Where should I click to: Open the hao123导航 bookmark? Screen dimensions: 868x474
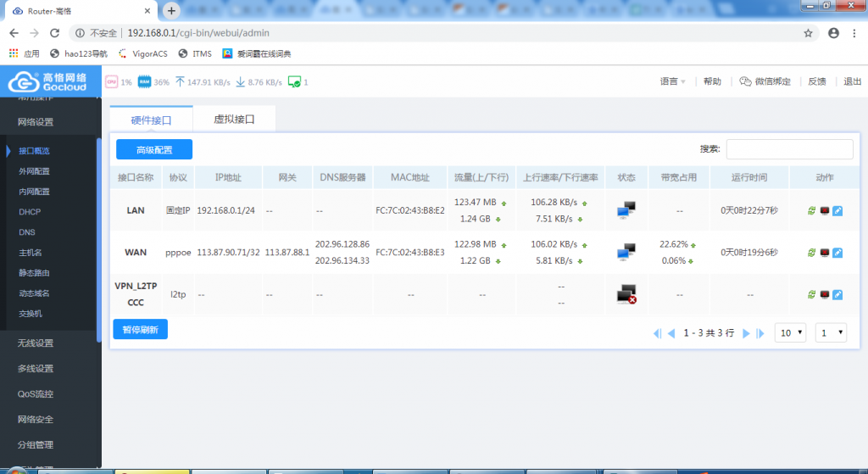pyautogui.click(x=79, y=53)
